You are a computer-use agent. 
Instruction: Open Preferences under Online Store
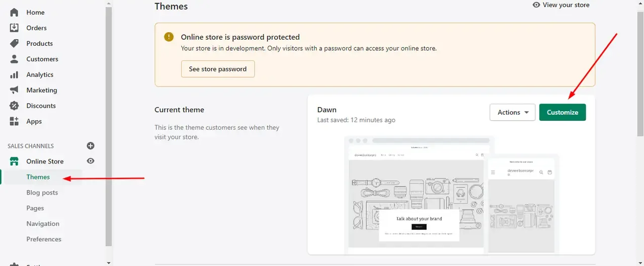pyautogui.click(x=44, y=239)
